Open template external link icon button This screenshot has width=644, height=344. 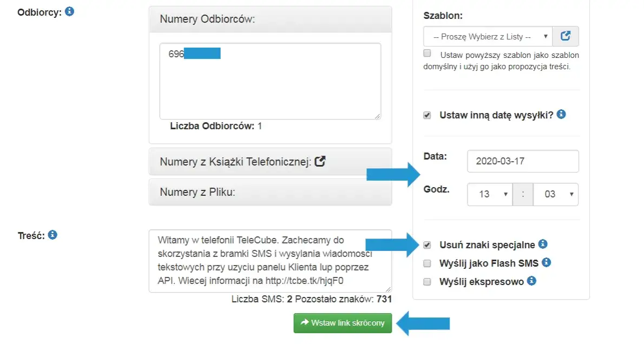tap(566, 36)
